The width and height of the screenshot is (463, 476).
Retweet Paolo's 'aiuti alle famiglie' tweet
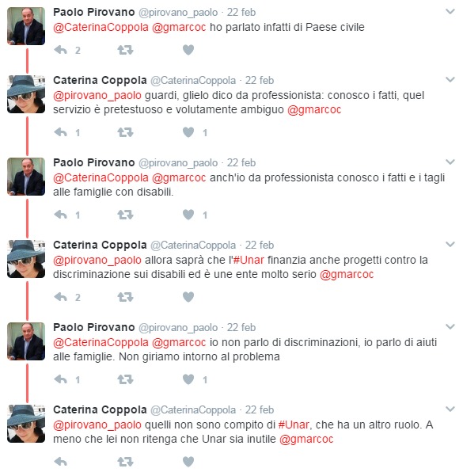(125, 379)
